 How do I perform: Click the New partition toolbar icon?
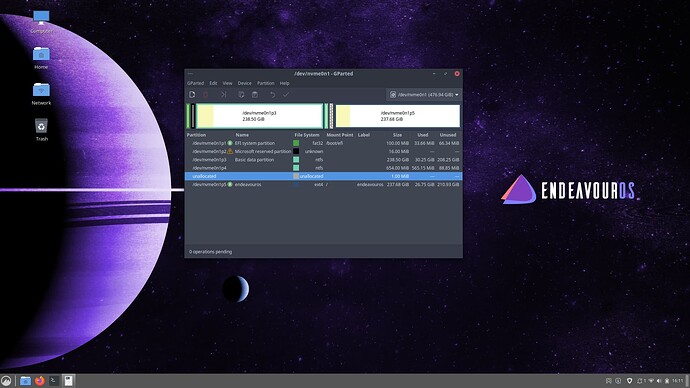[x=192, y=95]
